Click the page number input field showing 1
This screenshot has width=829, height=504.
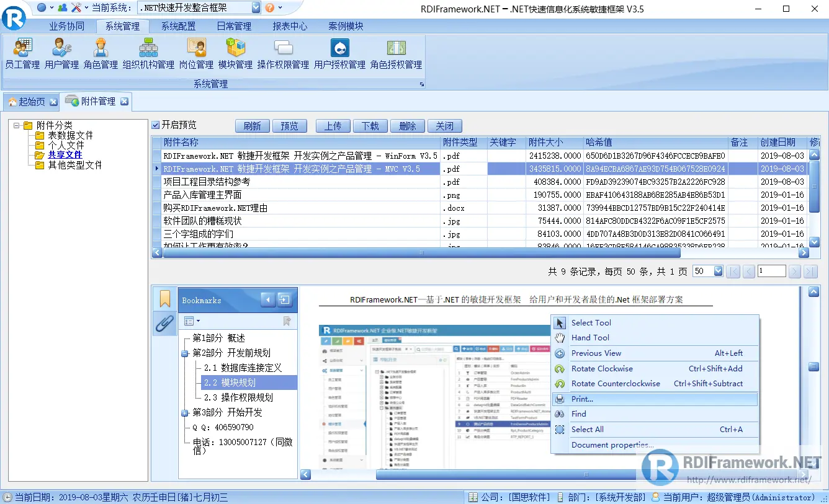click(771, 270)
